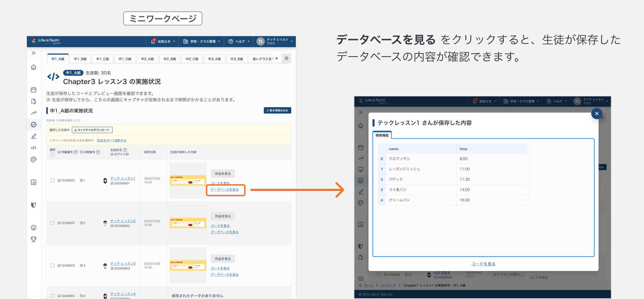
Task: Click the avatar of テック レッスン1
Action: (x=105, y=181)
